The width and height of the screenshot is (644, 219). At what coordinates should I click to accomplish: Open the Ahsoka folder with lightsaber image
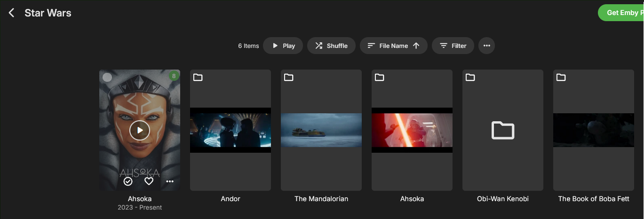(x=412, y=130)
